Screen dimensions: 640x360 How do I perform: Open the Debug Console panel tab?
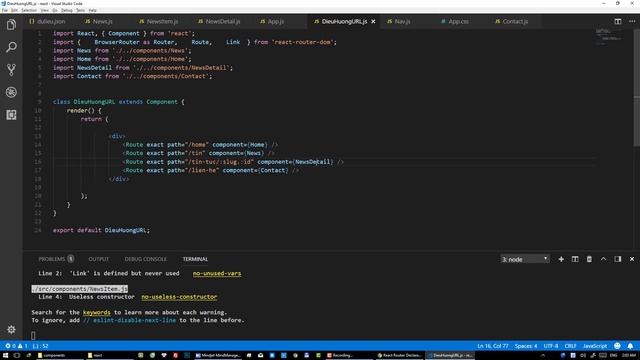[145, 259]
